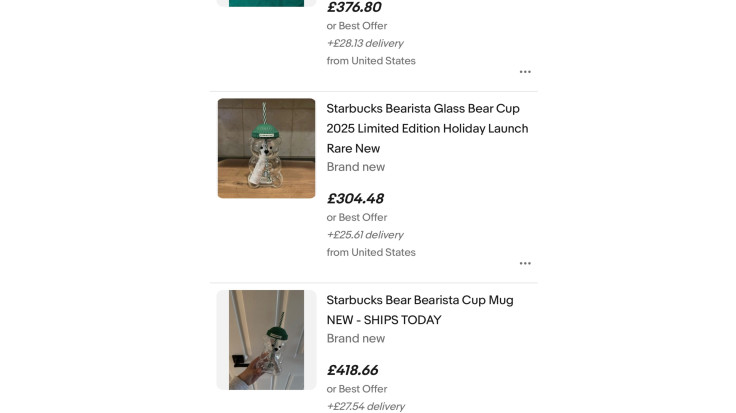
Task: Click "from United States" below £28.13 delivery
Action: point(371,61)
